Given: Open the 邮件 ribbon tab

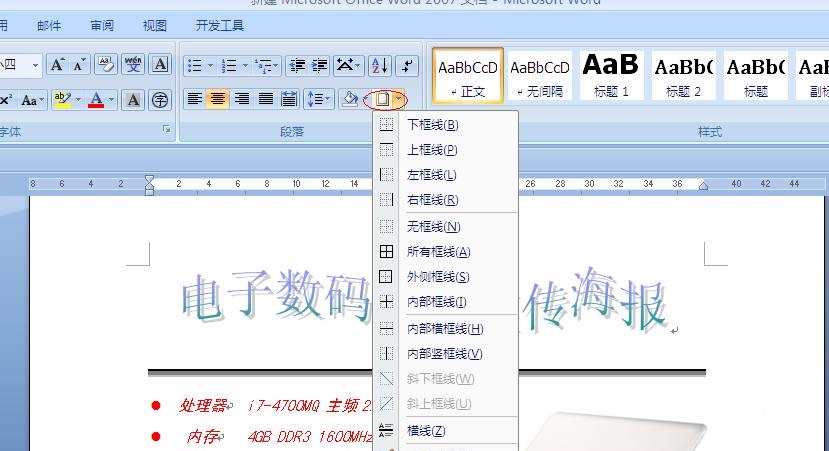Looking at the screenshot, I should pyautogui.click(x=49, y=25).
